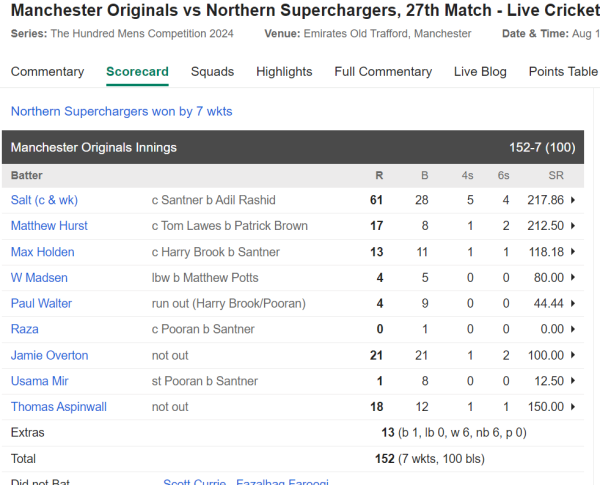Open Matthew Hurst player profile
The height and width of the screenshot is (485, 600).
click(49, 226)
